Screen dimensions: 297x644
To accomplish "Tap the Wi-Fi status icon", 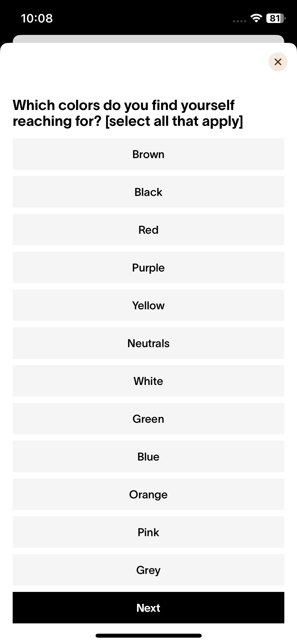I will coord(256,18).
